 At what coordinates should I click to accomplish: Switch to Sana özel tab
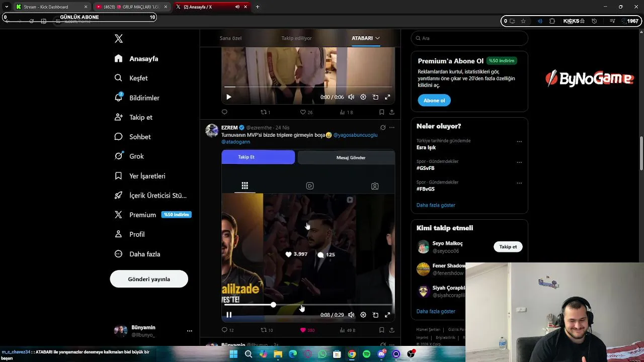(x=230, y=38)
